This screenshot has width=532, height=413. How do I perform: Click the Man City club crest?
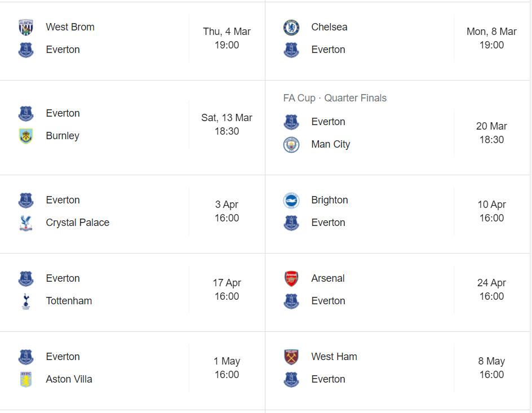tap(291, 144)
